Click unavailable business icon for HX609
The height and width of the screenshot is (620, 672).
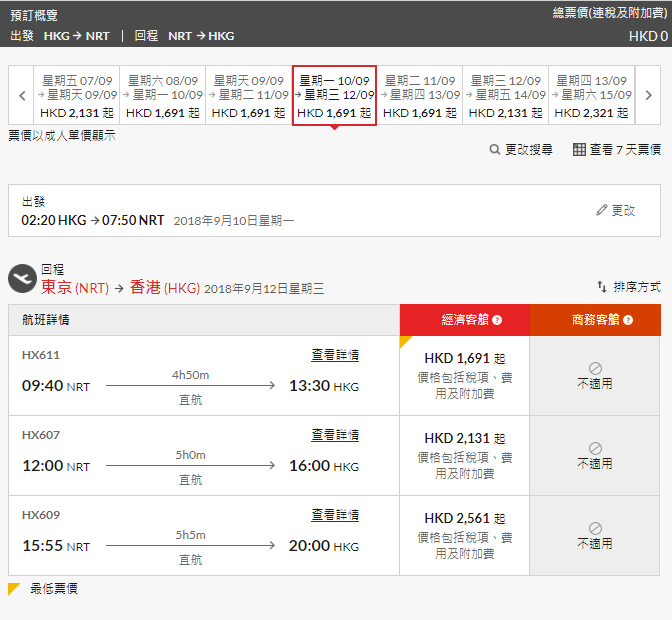pos(595,528)
